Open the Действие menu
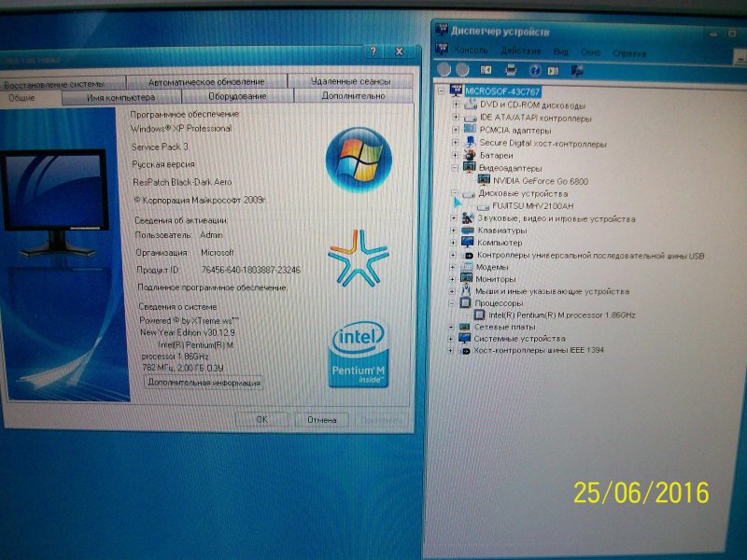 coord(520,52)
